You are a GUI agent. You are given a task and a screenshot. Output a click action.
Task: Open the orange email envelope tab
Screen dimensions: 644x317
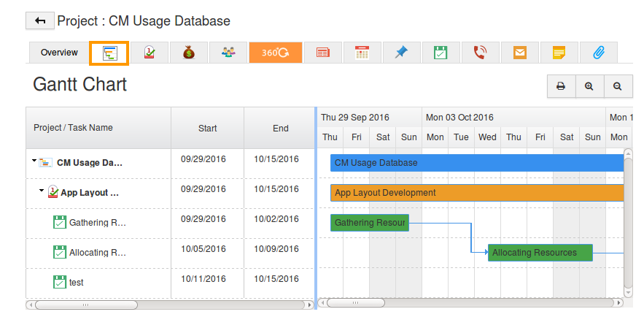coord(519,53)
